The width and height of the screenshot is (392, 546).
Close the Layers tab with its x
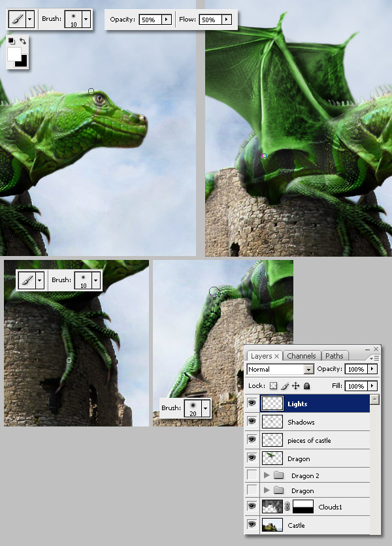tap(276, 356)
